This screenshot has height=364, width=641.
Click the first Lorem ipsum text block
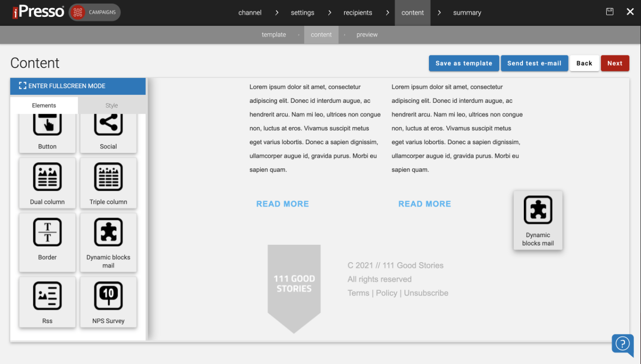tap(315, 128)
